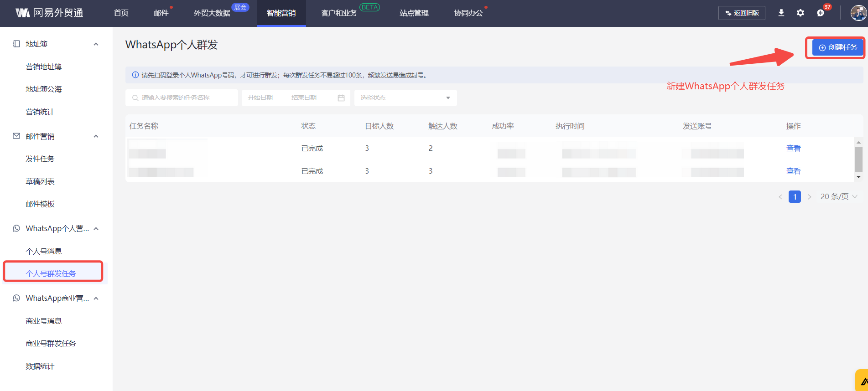Screen dimensions: 868x391
Task: Click the 创建任务 button
Action: [x=837, y=47]
